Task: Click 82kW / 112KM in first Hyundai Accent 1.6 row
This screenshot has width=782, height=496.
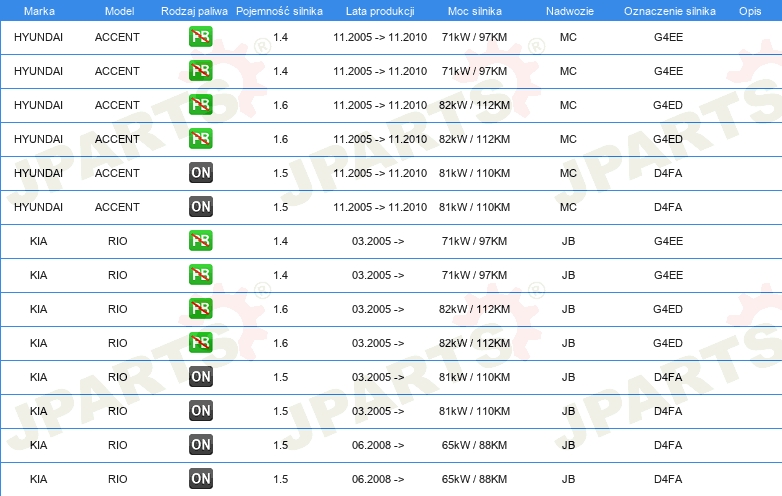Action: [474, 105]
